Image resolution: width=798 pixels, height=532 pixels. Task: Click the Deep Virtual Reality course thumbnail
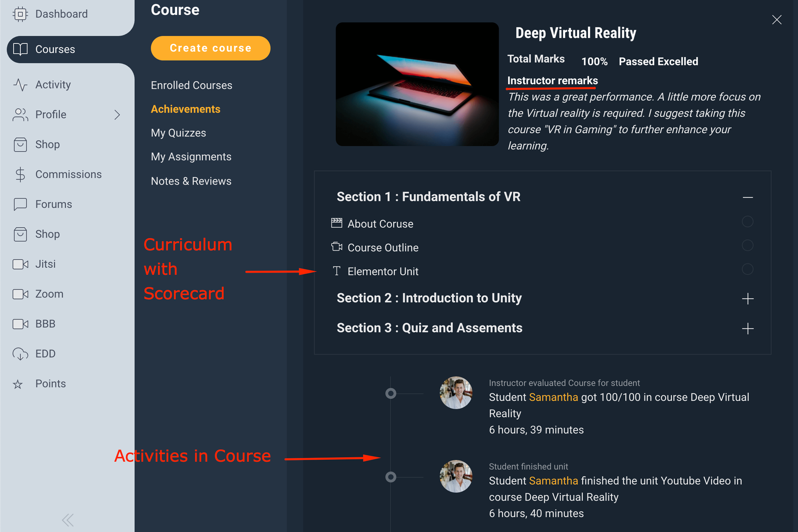(x=417, y=84)
